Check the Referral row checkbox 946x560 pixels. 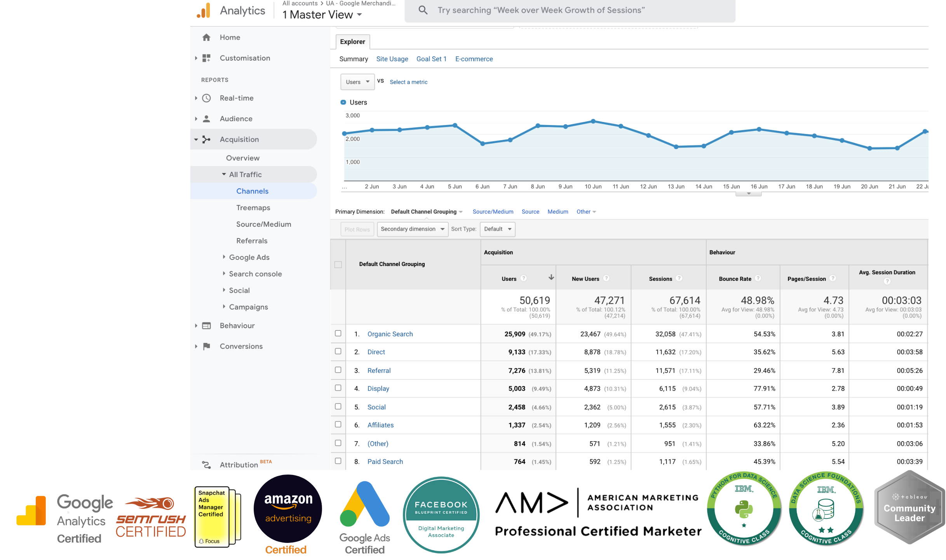pyautogui.click(x=338, y=370)
